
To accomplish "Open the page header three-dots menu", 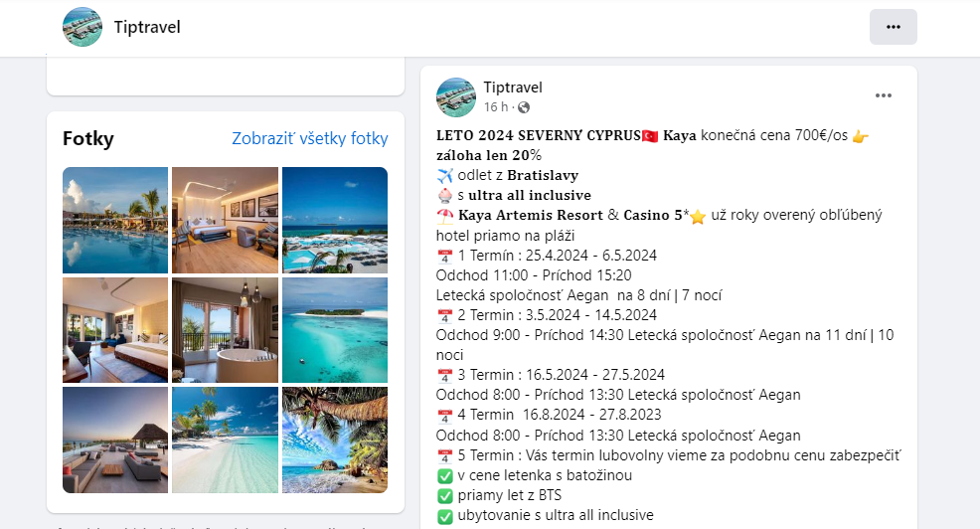I will (894, 27).
